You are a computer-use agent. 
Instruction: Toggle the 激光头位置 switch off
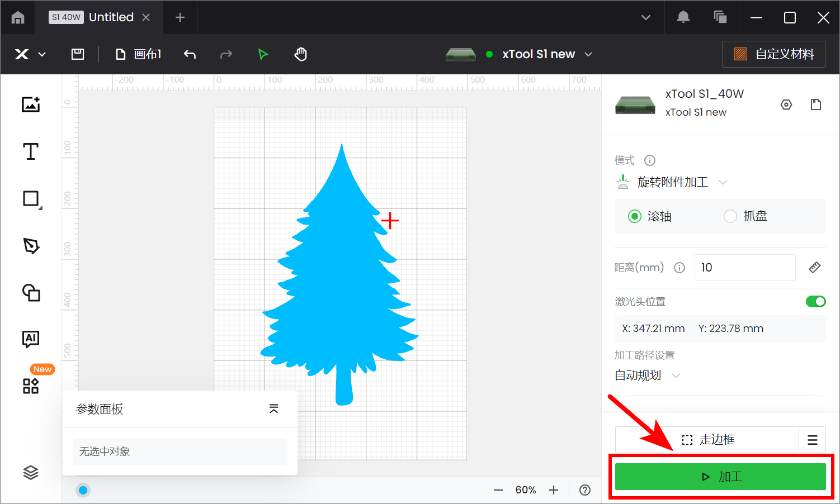point(815,302)
